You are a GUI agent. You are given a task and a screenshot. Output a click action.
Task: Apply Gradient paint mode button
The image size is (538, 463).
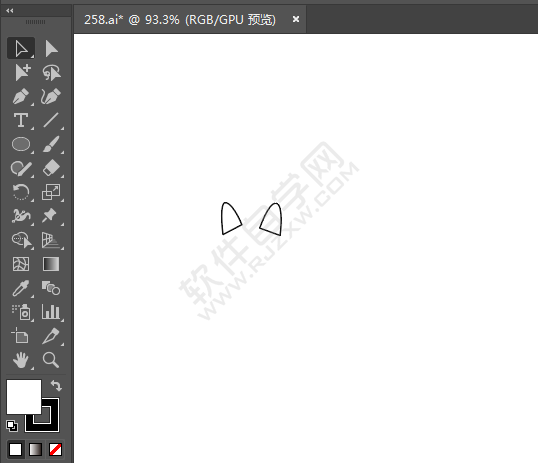point(35,449)
